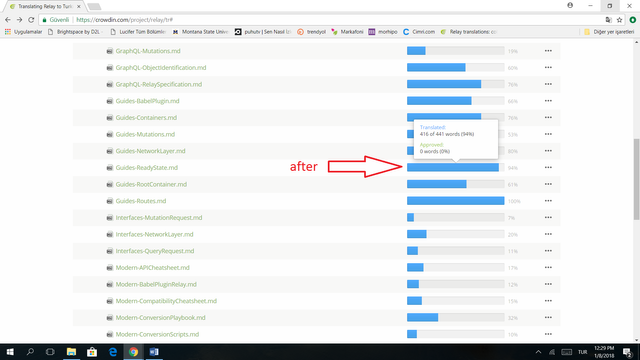Viewport: 640px width, 360px height.
Task: Click the Interfaces-MutationRequest.md progress bar
Action: [456, 218]
